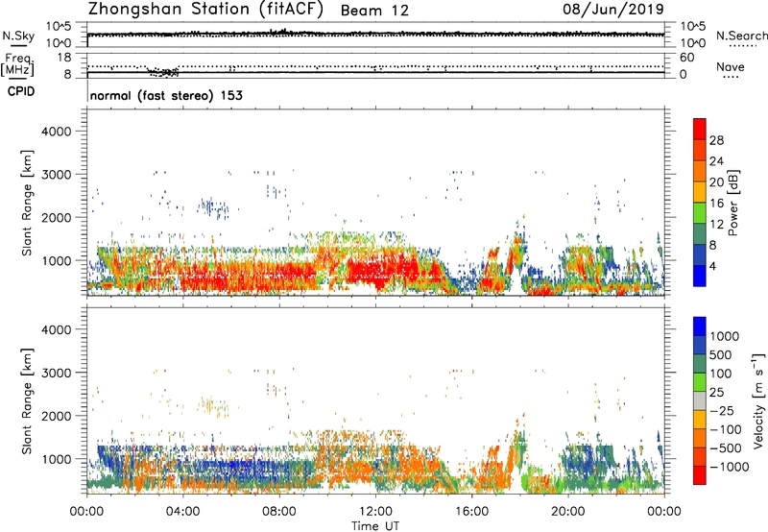Click the grey -25 to 25 velocity swatch

tap(700, 401)
